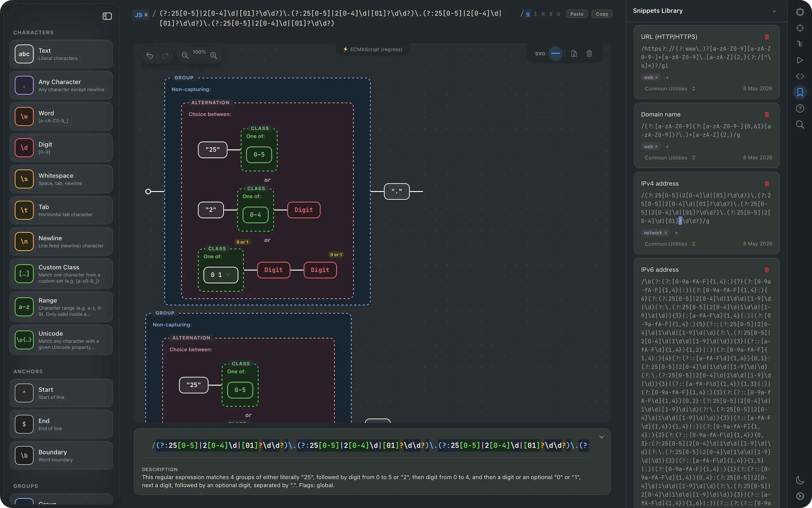Toggle the SVG line style switch
Viewport: 812px width, 508px height.
556,53
